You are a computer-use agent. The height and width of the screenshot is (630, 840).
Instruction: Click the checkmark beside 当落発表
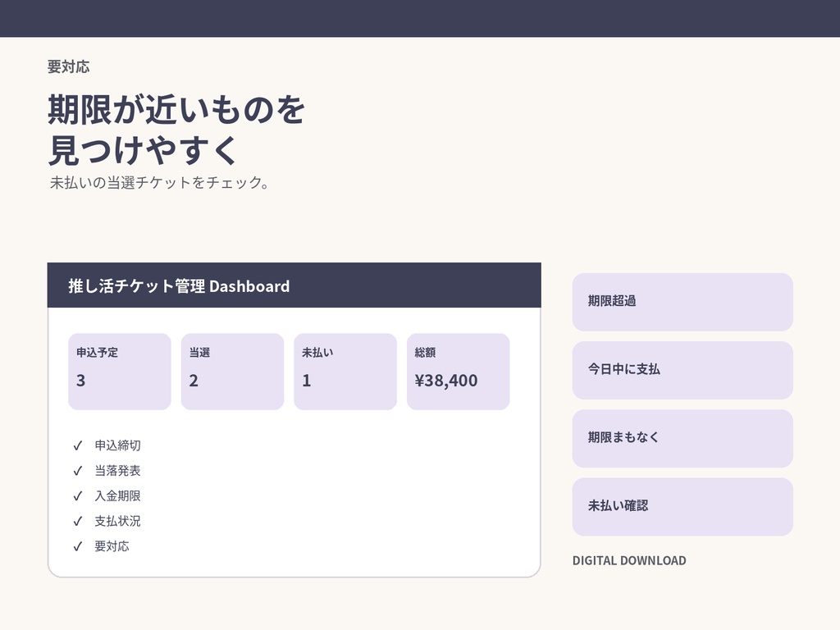click(78, 471)
